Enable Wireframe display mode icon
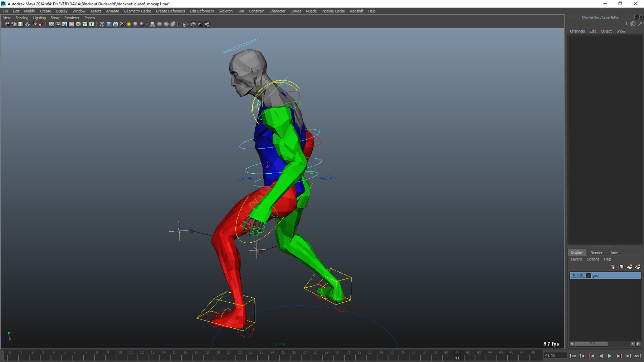The image size is (644, 362). coord(102,24)
